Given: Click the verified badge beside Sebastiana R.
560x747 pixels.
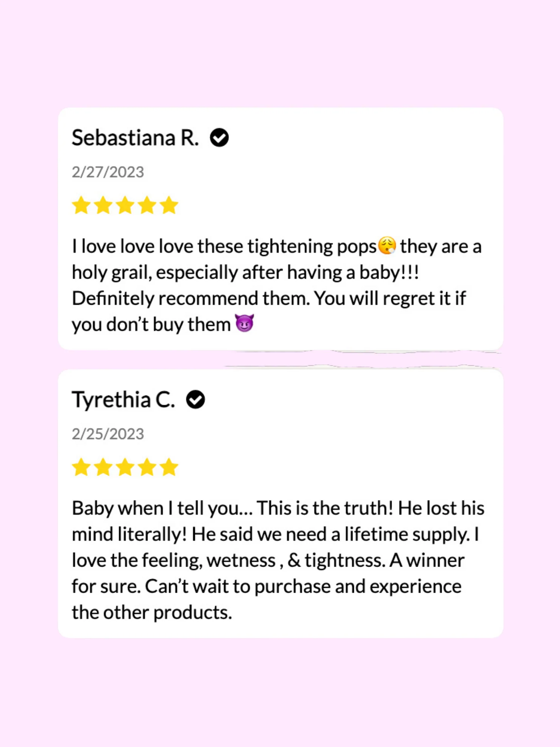Looking at the screenshot, I should (219, 138).
